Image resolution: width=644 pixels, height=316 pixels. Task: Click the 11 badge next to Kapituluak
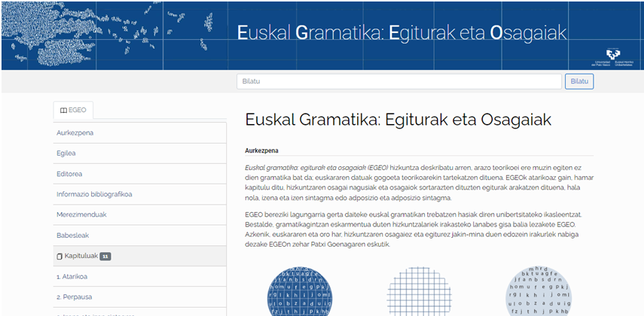point(105,257)
